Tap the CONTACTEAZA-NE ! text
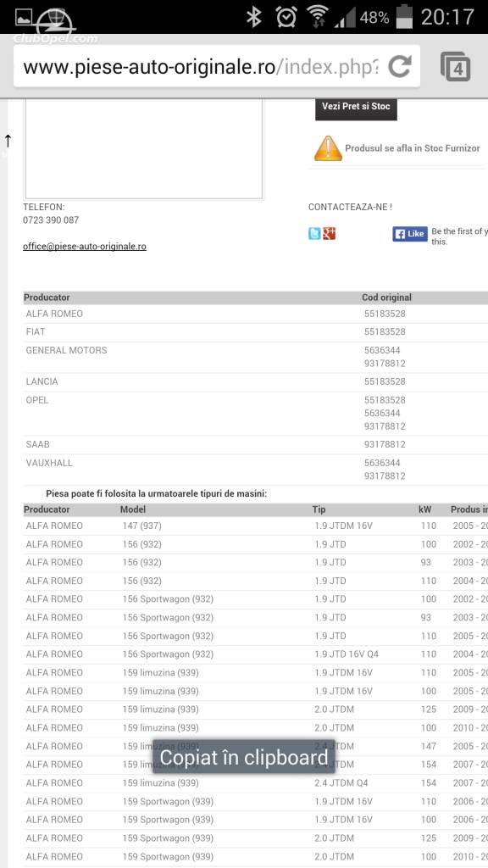 [350, 207]
